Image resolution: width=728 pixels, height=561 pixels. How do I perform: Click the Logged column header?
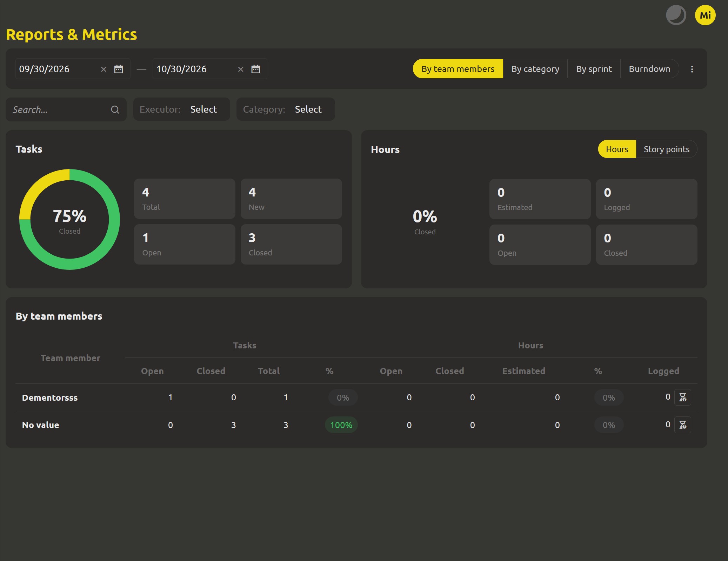663,371
